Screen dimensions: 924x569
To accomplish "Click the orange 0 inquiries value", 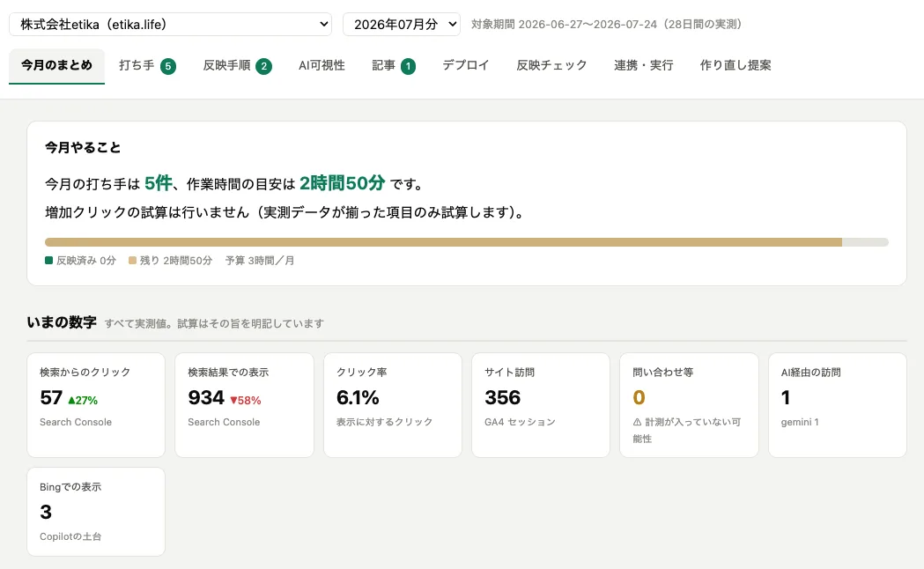I will coord(639,397).
